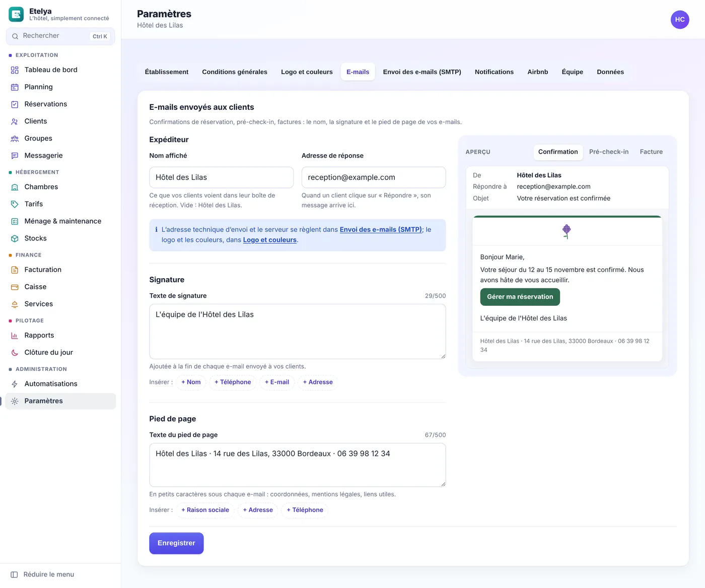Image resolution: width=705 pixels, height=588 pixels.
Task: Go to Envoi des e-mails (SMTP) tab
Action: click(x=422, y=72)
